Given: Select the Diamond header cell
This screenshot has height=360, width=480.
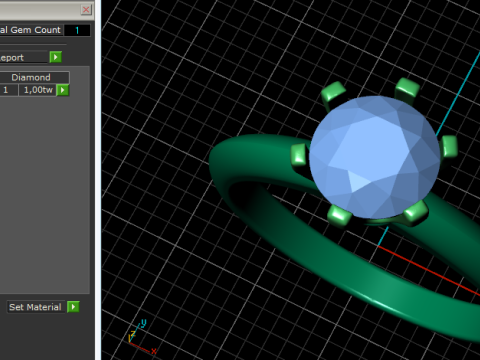Looking at the screenshot, I should pos(34,77).
